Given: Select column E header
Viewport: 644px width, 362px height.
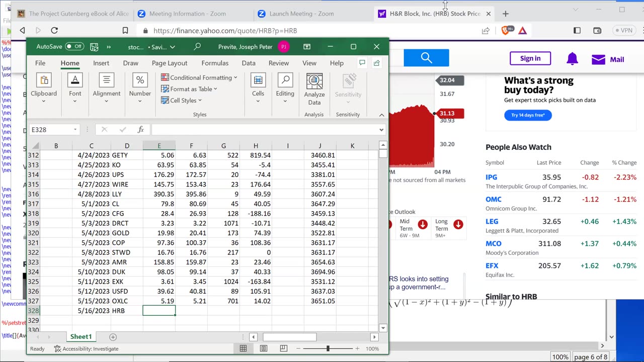Looking at the screenshot, I should (x=159, y=146).
